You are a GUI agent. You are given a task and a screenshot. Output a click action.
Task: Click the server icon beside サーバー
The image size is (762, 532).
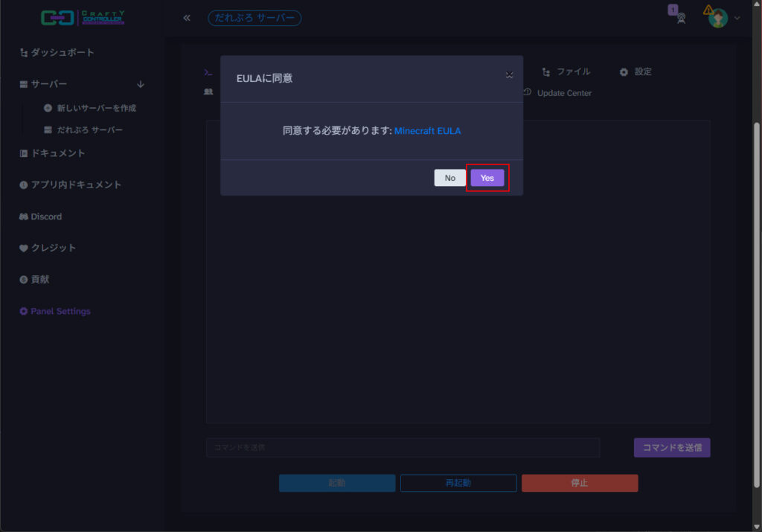pyautogui.click(x=23, y=85)
